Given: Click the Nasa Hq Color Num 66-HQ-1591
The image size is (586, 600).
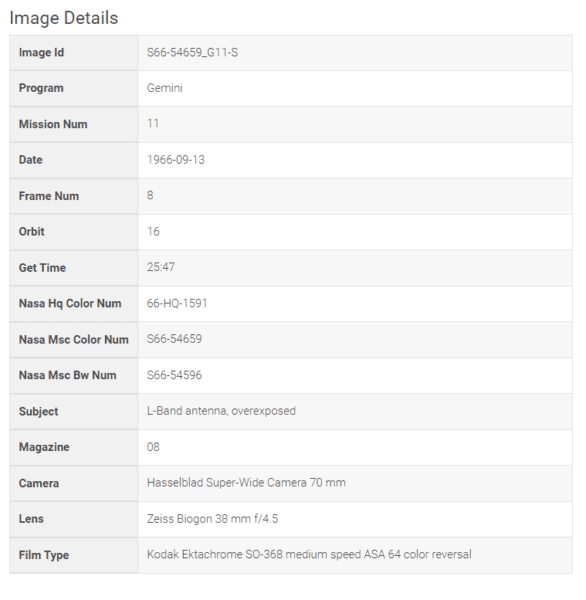Looking at the screenshot, I should [x=177, y=303].
